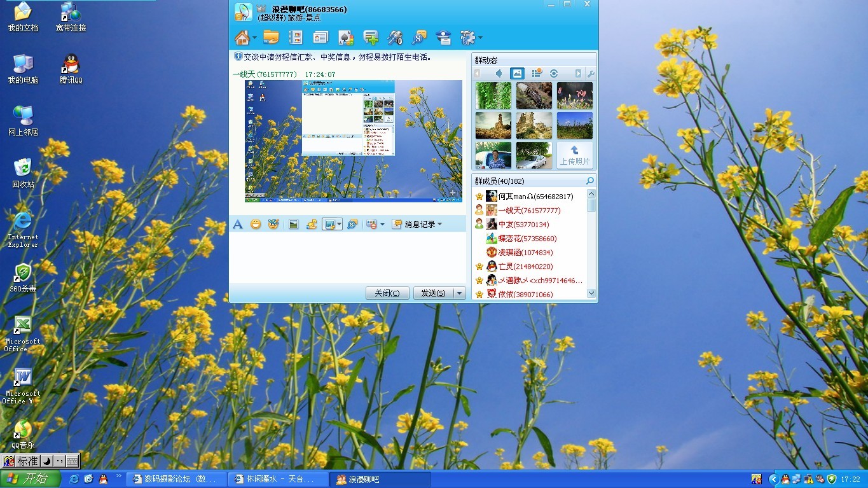Switch 群动态 panel to list view
This screenshot has height=488, width=868.
[536, 74]
